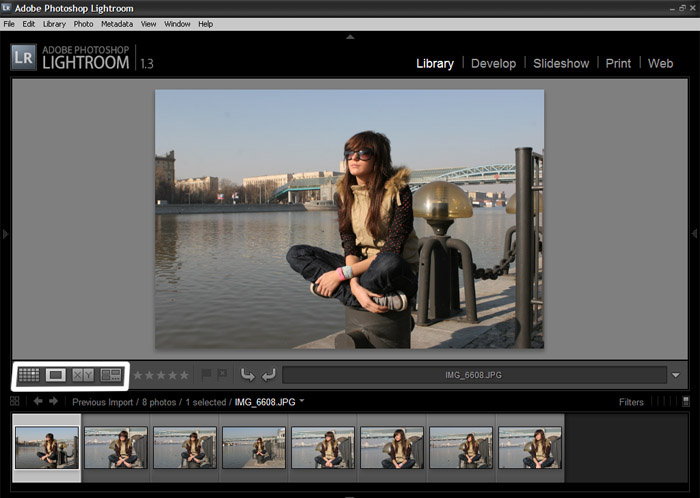Switch to Grid view in the toolbar
The image size is (700, 498).
(x=29, y=375)
